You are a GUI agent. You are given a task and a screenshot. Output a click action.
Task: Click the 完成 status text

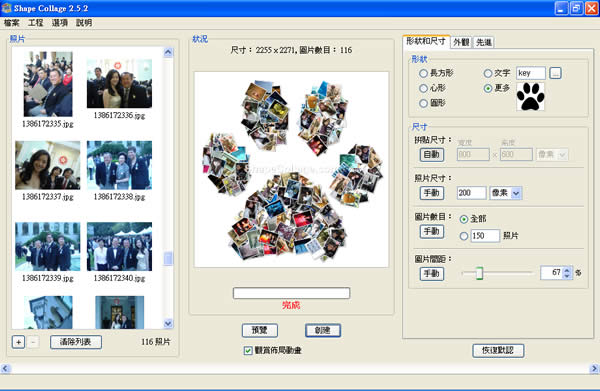(x=291, y=305)
